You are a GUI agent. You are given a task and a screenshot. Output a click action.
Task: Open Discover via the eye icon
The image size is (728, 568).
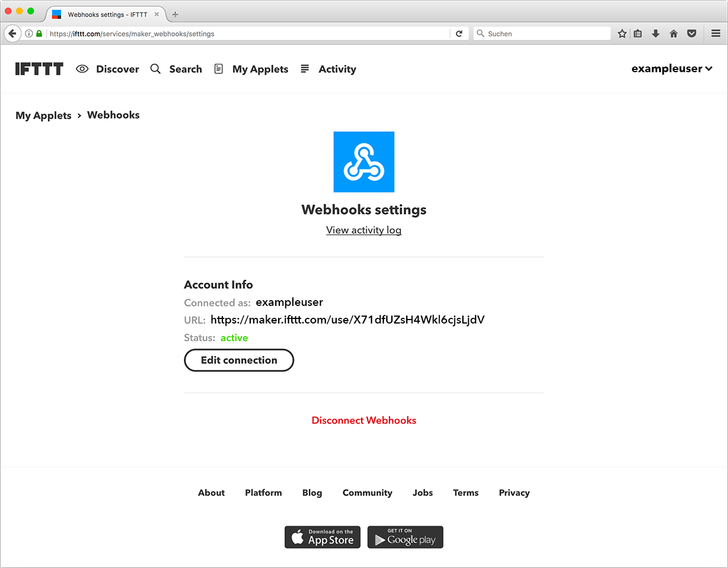tap(82, 68)
